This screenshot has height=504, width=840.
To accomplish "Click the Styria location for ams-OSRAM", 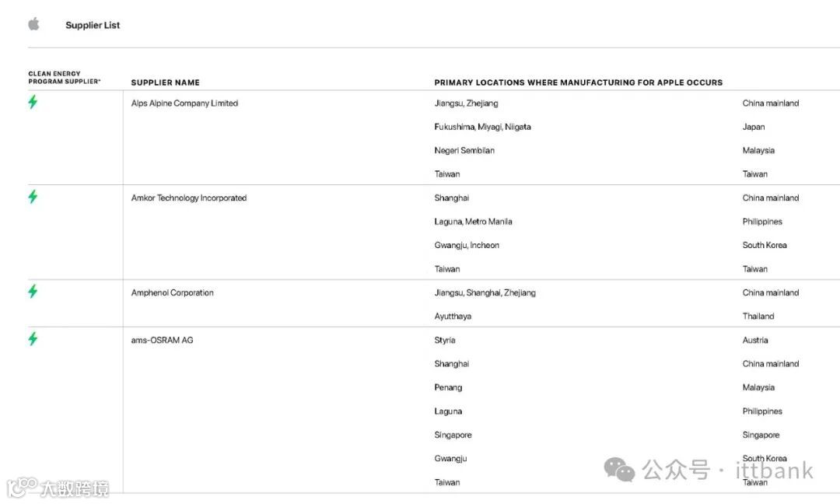I will 445,340.
